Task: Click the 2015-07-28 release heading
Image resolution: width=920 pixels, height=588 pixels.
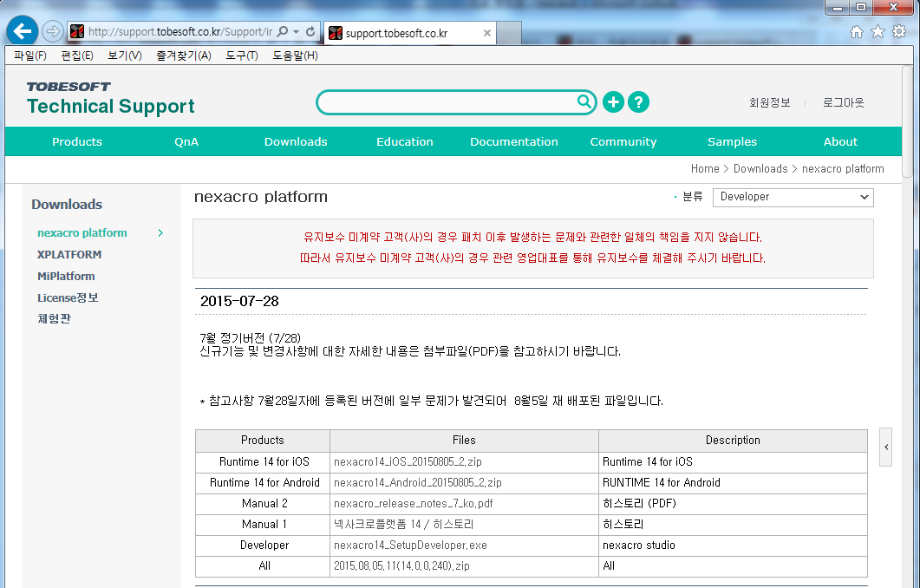Action: click(x=239, y=302)
